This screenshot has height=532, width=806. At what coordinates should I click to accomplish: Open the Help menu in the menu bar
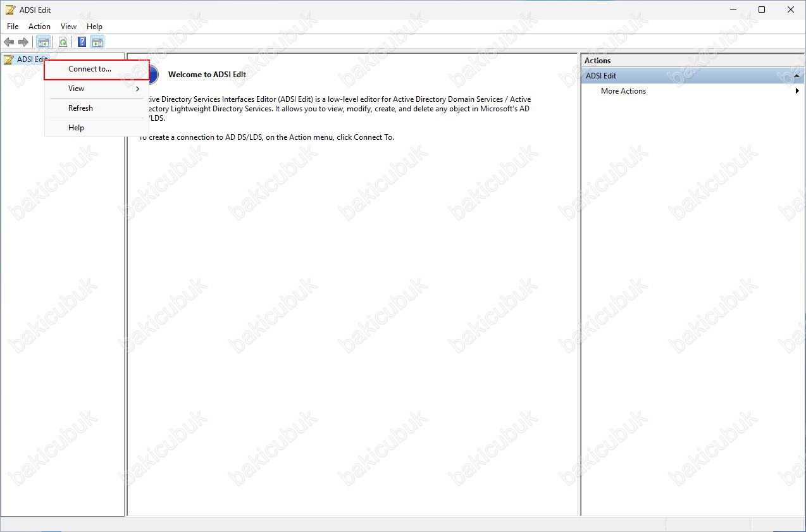(94, 27)
